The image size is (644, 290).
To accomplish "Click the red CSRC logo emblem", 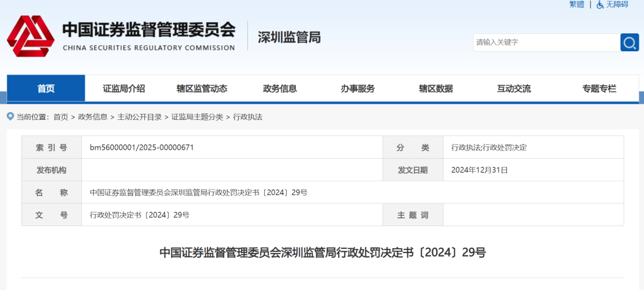I will (30, 37).
